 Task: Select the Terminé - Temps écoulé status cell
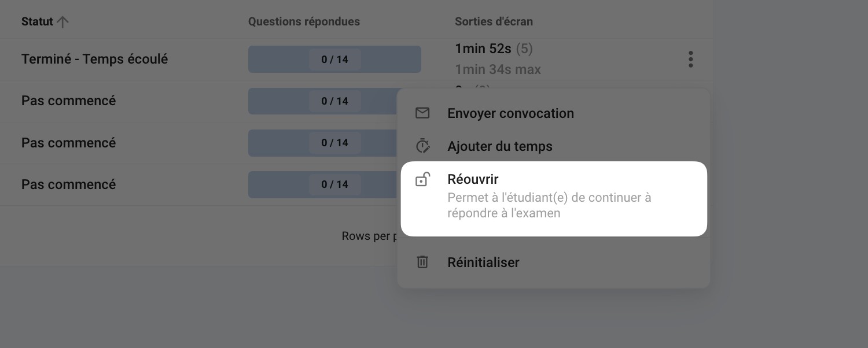[x=94, y=60]
